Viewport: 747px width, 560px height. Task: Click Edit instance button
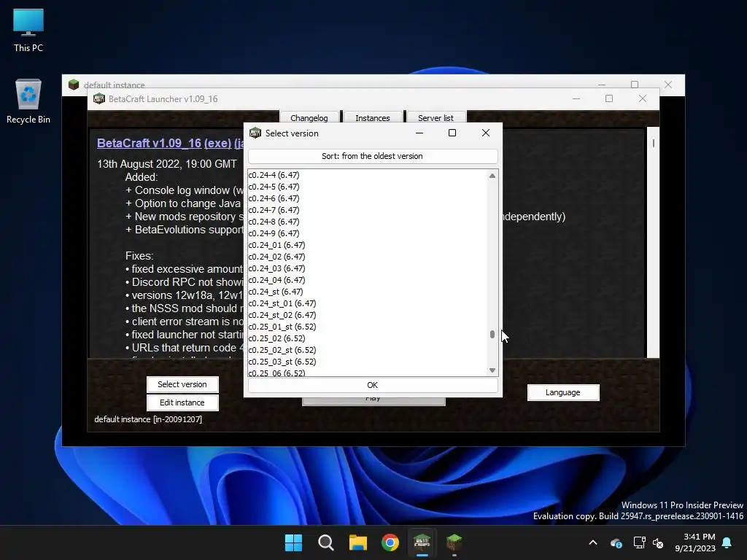tap(182, 402)
